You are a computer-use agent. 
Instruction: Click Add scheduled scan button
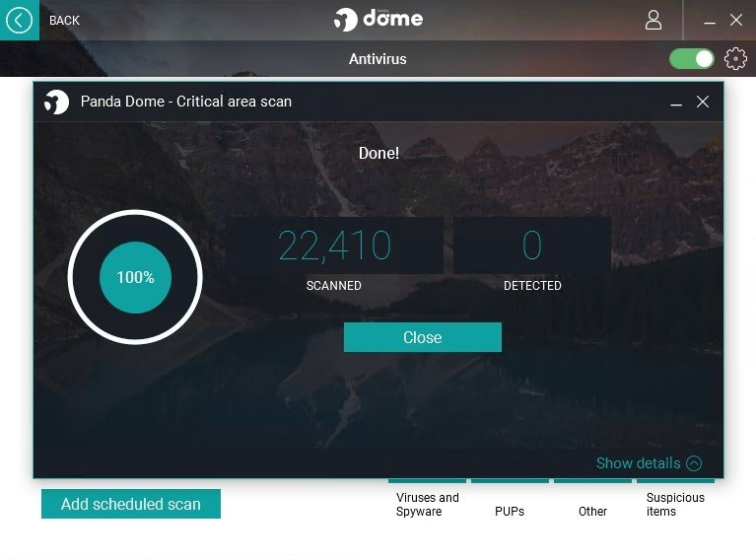pyautogui.click(x=131, y=504)
